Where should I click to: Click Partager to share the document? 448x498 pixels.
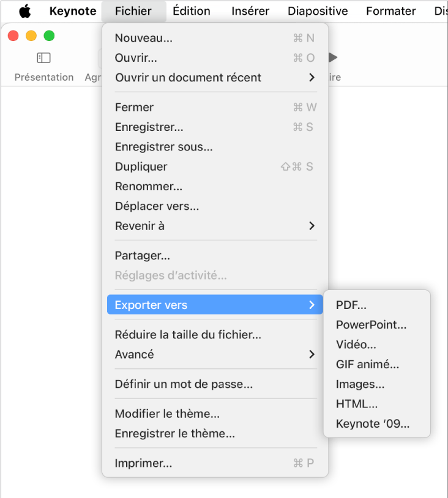143,256
